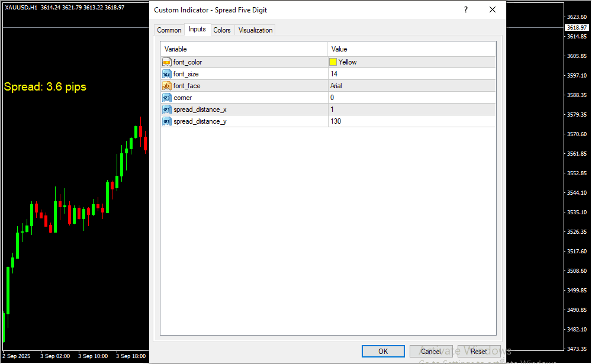This screenshot has width=592, height=364.
Task: Switch to the Common tab
Action: click(169, 30)
